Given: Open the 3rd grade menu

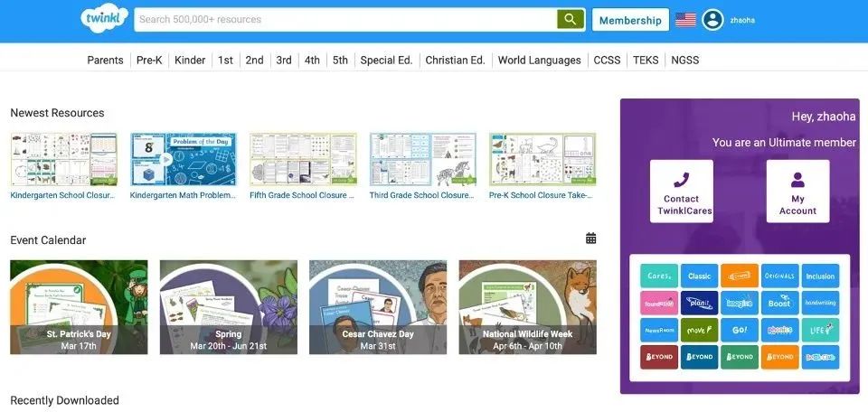Looking at the screenshot, I should (x=284, y=61).
